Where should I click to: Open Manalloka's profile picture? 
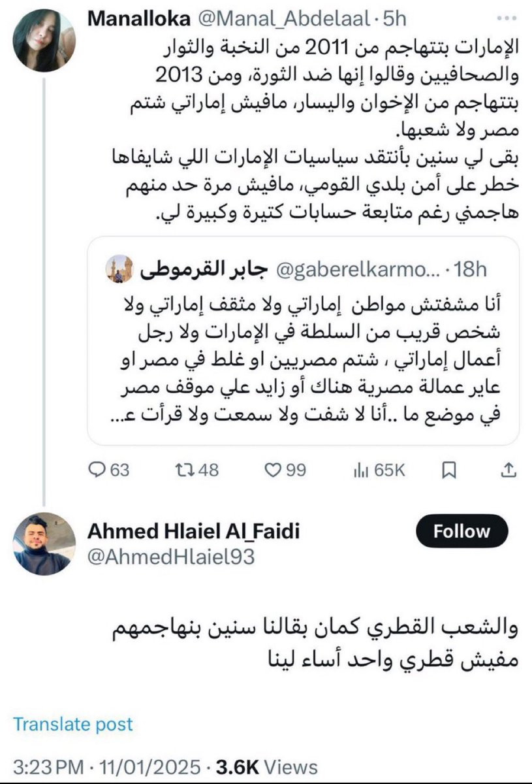click(x=44, y=40)
